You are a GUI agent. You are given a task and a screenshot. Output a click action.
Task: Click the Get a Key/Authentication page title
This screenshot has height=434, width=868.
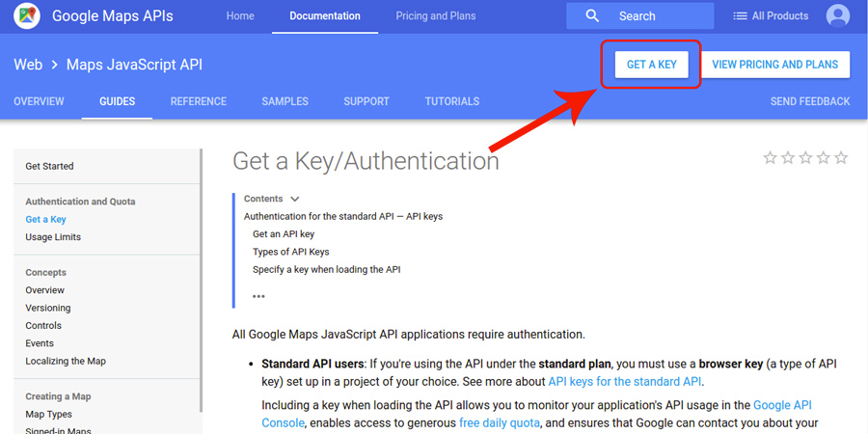(366, 161)
